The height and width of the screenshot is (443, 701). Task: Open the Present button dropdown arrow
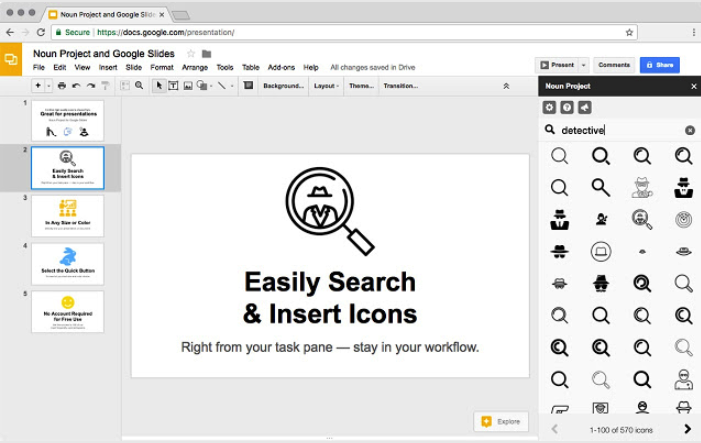(x=583, y=65)
